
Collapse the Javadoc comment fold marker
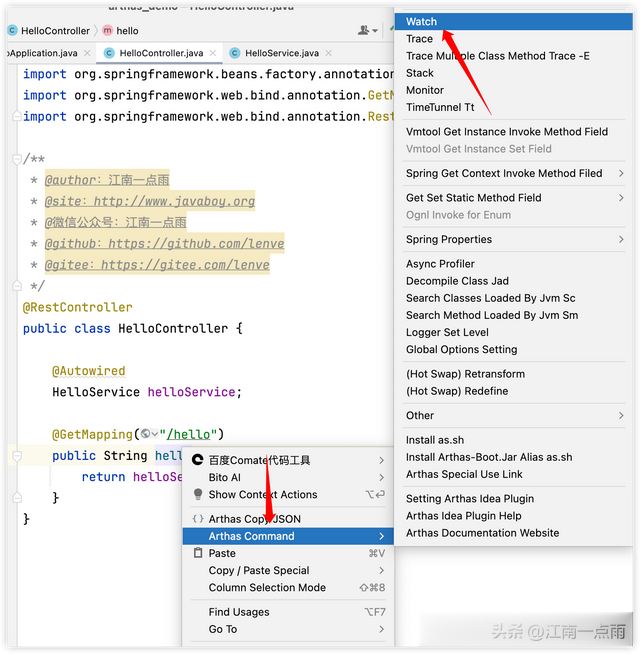17,159
